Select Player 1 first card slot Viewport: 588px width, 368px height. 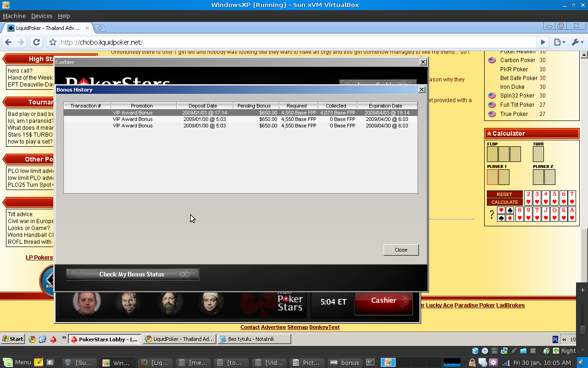click(492, 177)
